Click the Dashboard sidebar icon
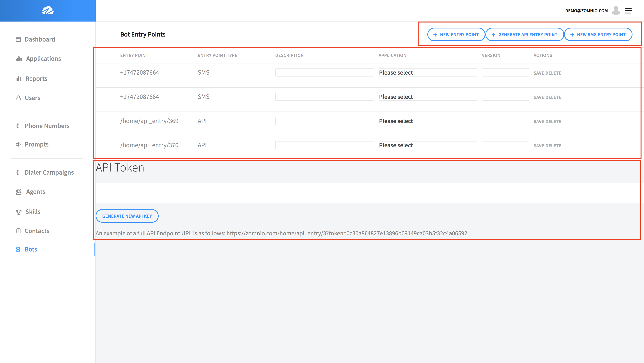 point(18,39)
